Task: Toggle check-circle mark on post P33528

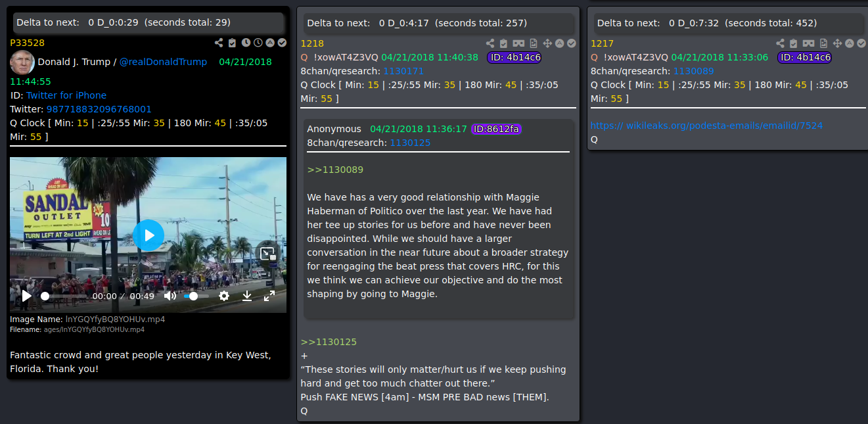Action: coord(282,43)
